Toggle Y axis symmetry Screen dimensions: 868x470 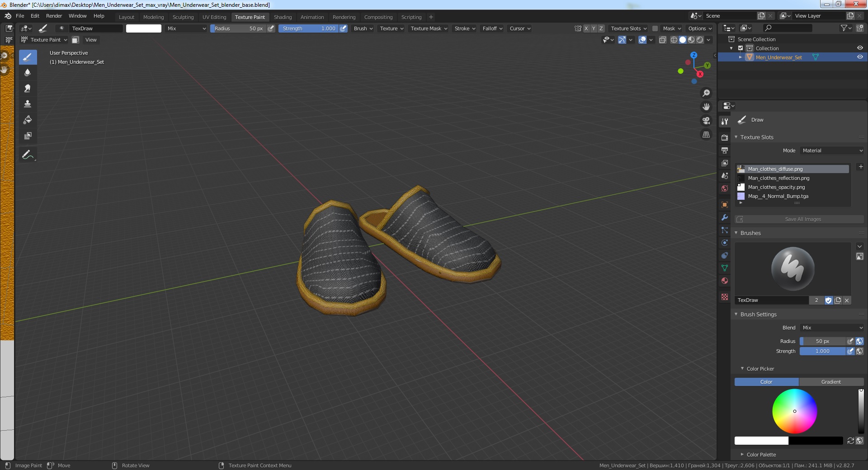click(594, 28)
